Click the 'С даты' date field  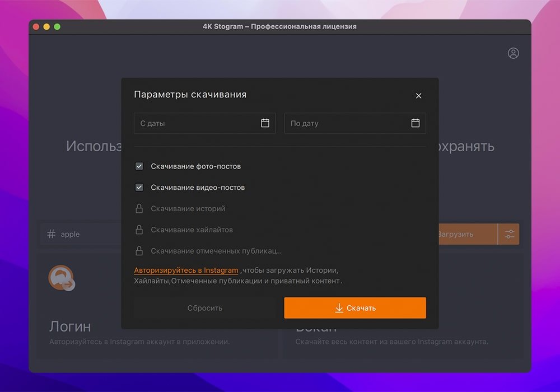[196, 123]
